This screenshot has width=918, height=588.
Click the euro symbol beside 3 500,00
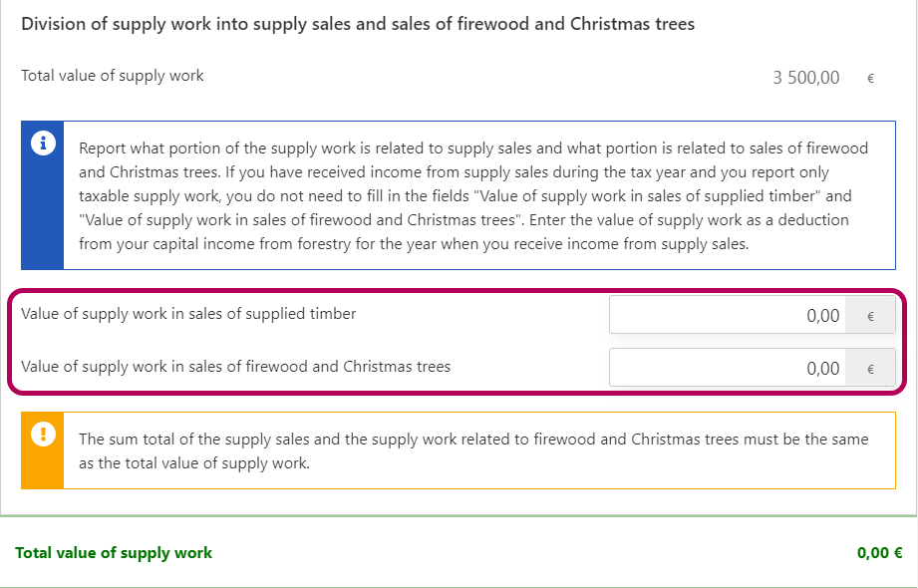870,77
